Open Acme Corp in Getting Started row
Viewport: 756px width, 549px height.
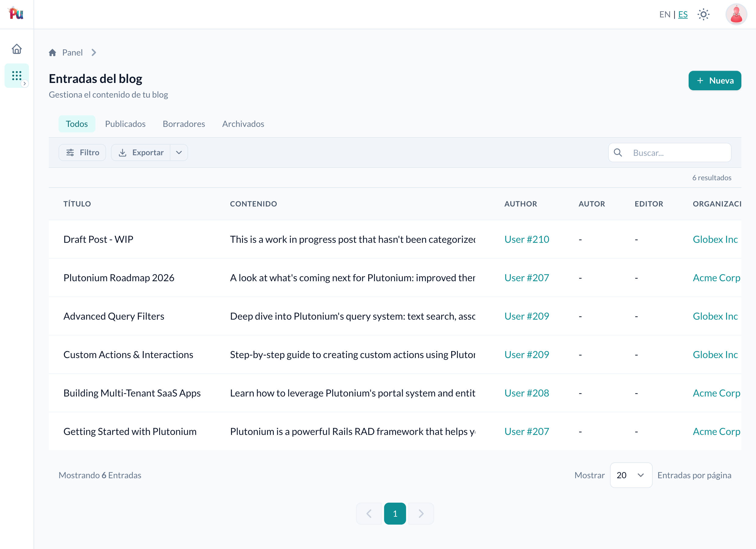pos(717,431)
